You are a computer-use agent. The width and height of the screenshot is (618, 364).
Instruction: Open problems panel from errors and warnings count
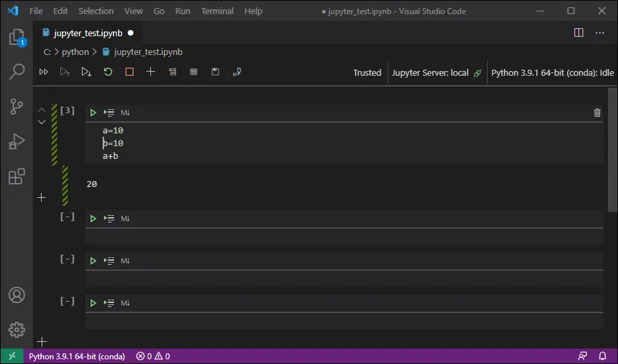pos(153,357)
